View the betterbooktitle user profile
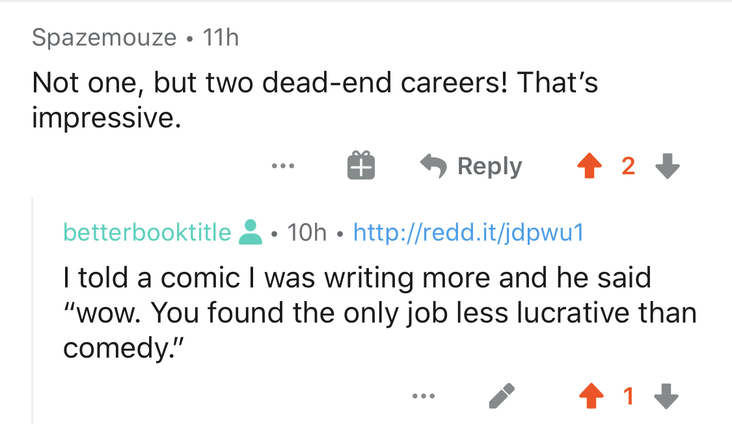Viewport: 732px width, 424px height. tap(147, 232)
